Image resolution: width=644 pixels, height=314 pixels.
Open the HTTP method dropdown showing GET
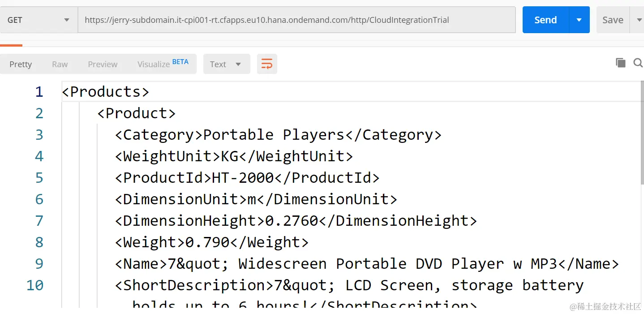coord(38,20)
